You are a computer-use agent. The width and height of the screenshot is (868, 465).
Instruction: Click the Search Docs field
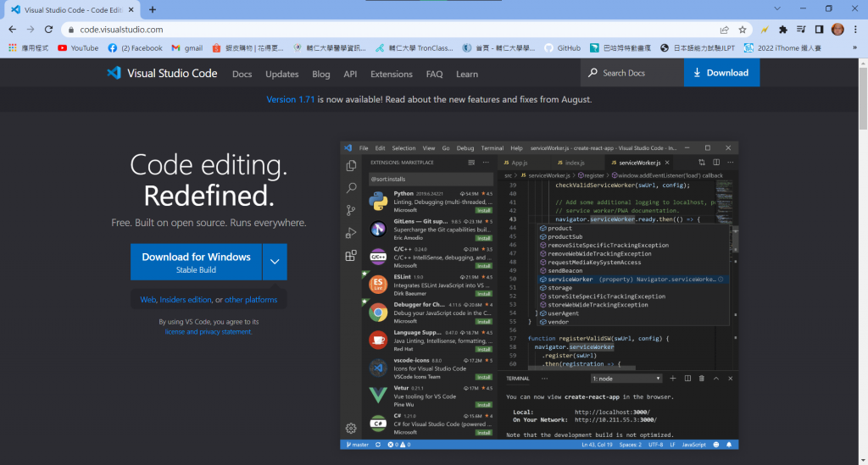pyautogui.click(x=632, y=73)
